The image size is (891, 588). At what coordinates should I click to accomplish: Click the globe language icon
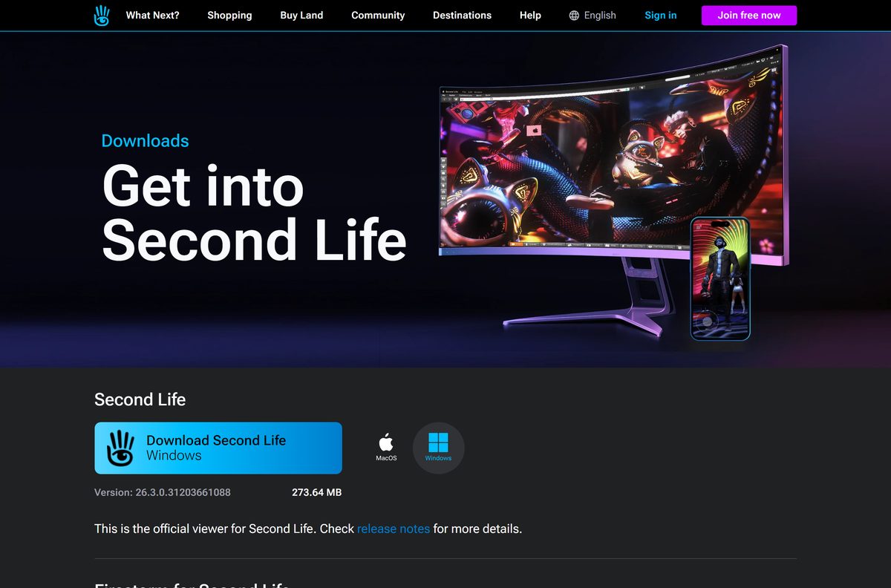(x=574, y=16)
